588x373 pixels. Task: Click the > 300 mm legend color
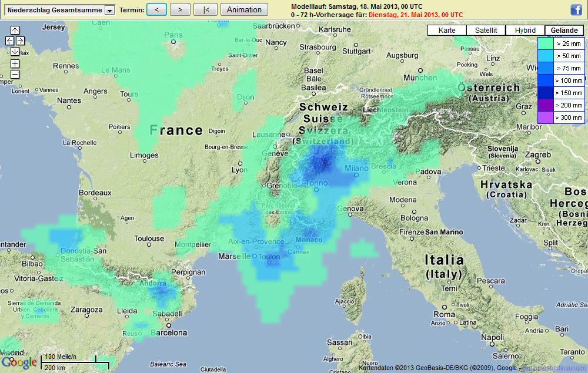tap(546, 117)
